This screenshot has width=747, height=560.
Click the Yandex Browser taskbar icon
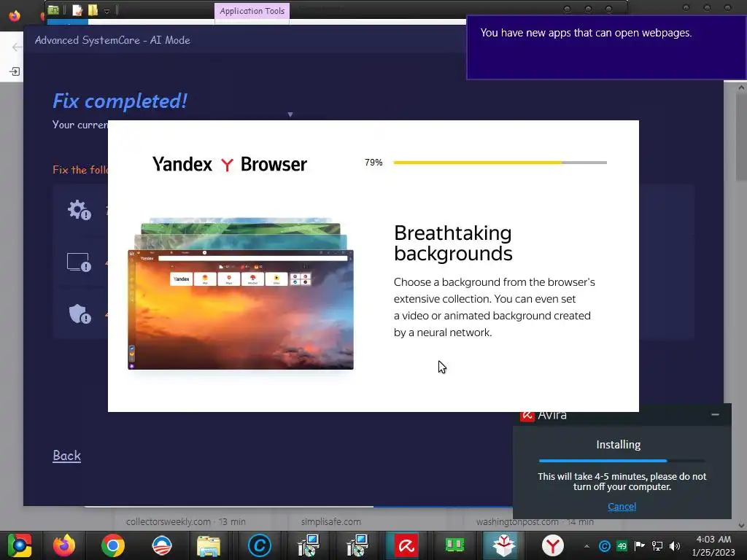[553, 545]
